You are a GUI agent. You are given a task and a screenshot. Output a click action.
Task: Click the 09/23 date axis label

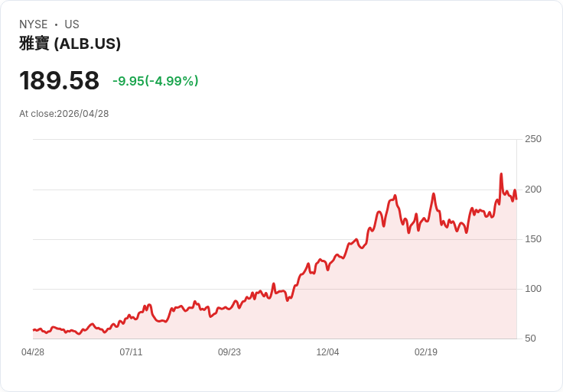click(229, 352)
